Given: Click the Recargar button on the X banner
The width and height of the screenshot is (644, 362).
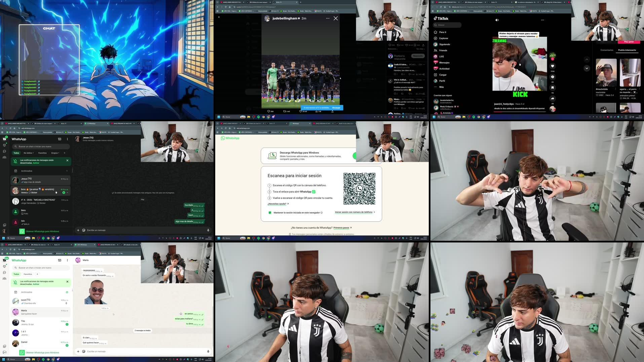Looking at the screenshot, I should pyautogui.click(x=336, y=108).
